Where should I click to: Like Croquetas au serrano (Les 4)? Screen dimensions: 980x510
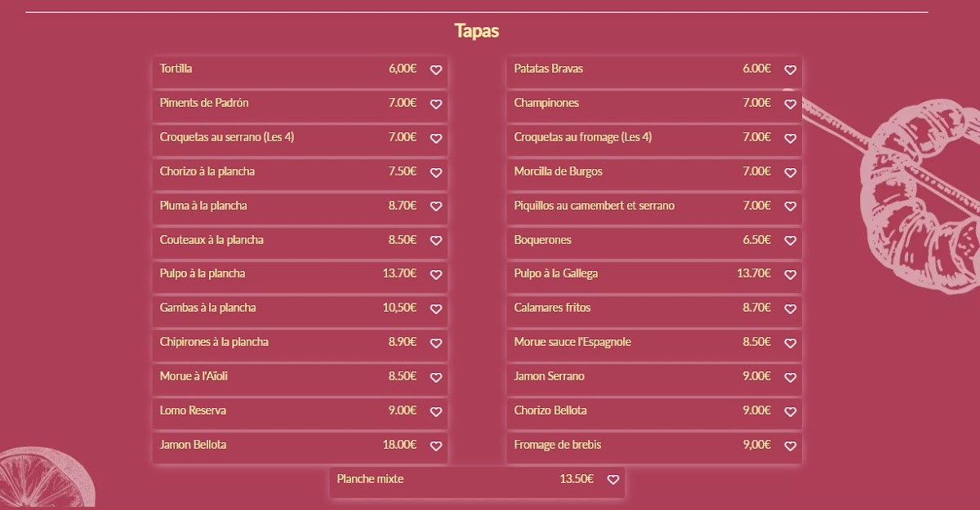coord(436,139)
